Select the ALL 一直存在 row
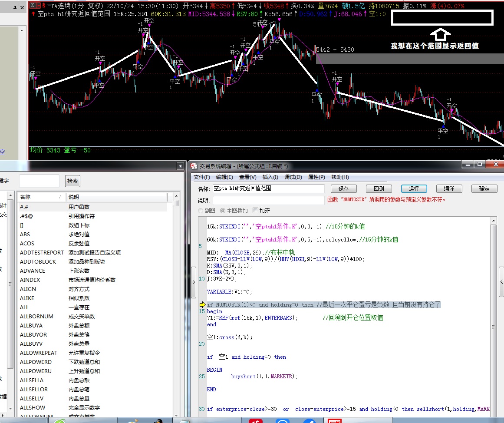This screenshot has height=423, width=504. [92, 307]
